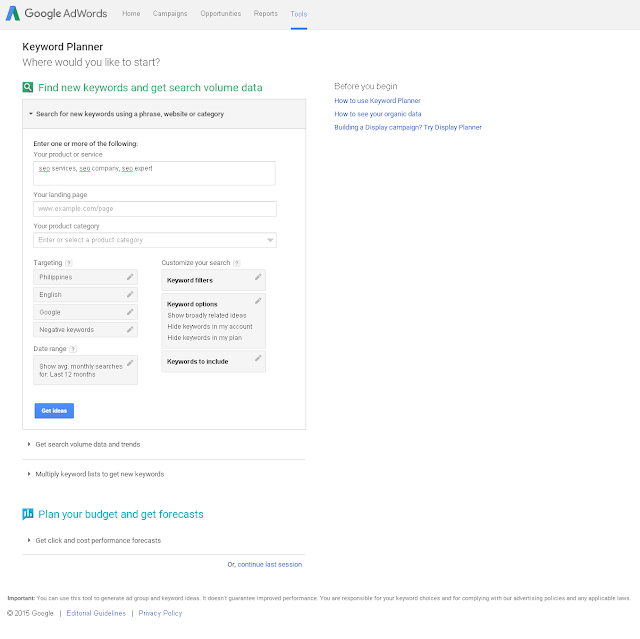Click the Targeting help question mark
Screen dimensions: 640x639
click(x=69, y=263)
